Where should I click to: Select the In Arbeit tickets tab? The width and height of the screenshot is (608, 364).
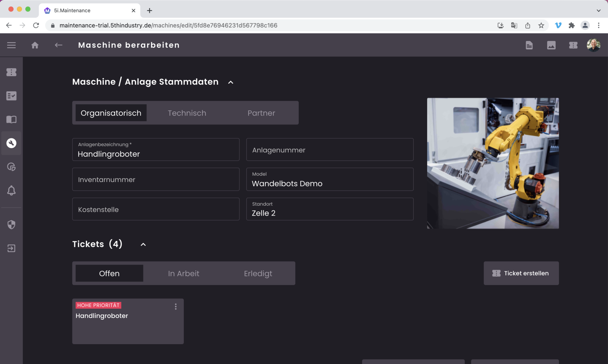[x=183, y=273]
